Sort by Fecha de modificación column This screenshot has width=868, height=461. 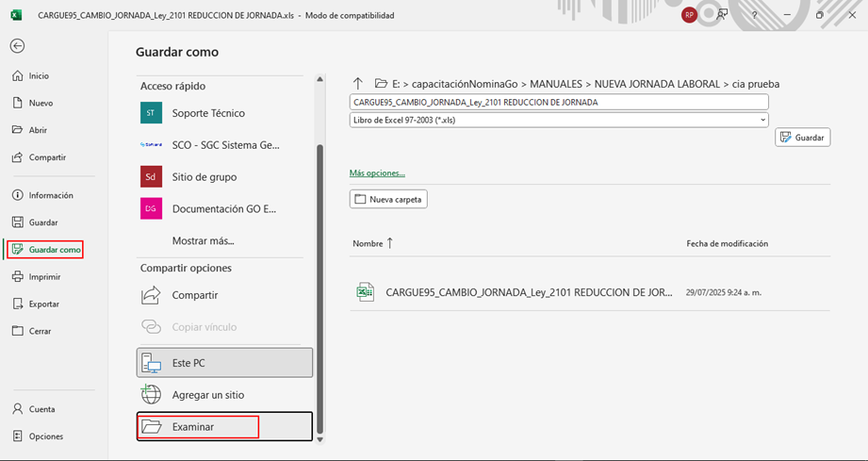727,243
